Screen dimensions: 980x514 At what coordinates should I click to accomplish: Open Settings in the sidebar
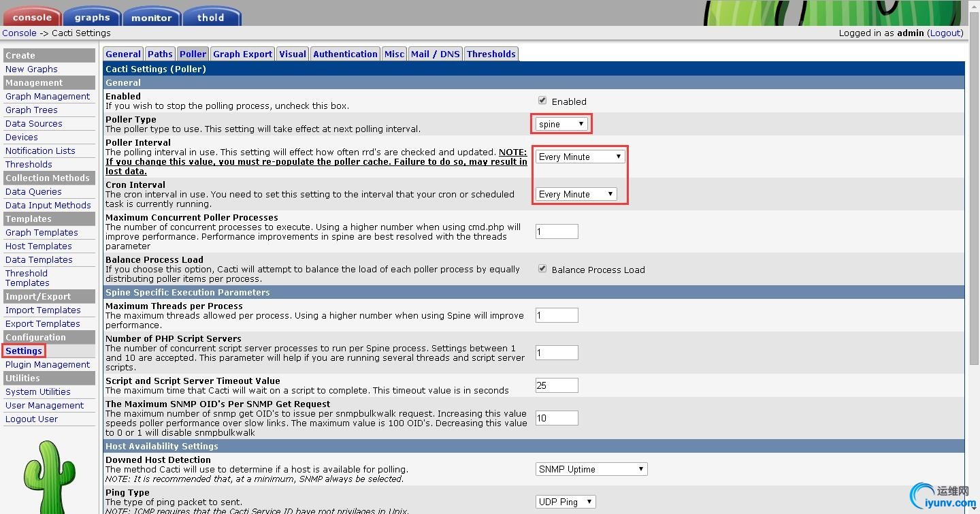coord(24,351)
